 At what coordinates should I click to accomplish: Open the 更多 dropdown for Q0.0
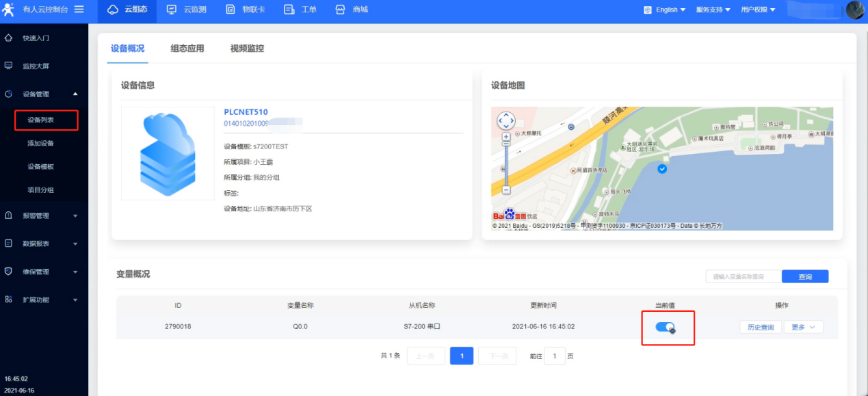coord(803,327)
